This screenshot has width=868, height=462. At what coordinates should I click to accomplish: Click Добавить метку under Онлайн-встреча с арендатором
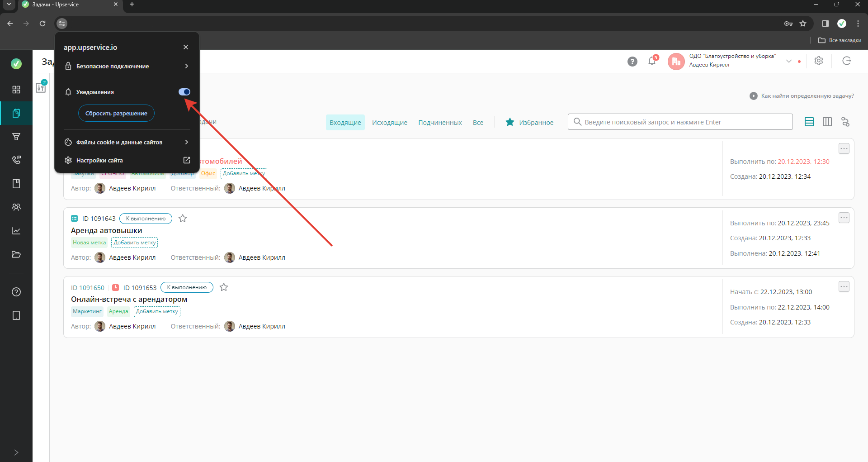coord(157,311)
